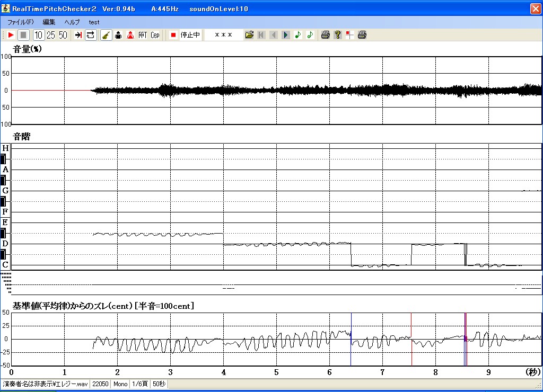The height and width of the screenshot is (392, 543).
Task: Click the black key between G and F
Action: (x=3, y=201)
